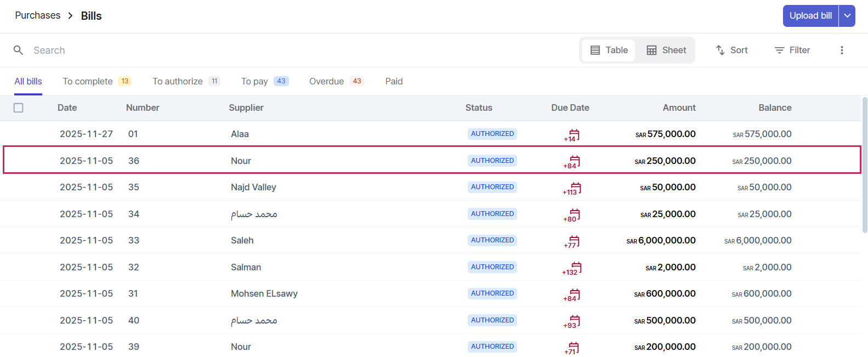Select the To pay tab

pos(254,81)
